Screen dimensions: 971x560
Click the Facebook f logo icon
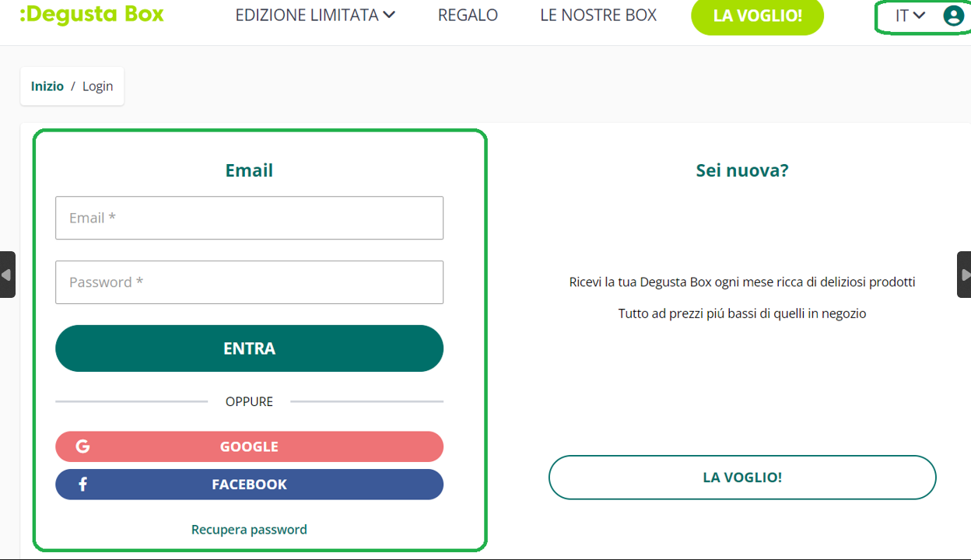point(82,484)
